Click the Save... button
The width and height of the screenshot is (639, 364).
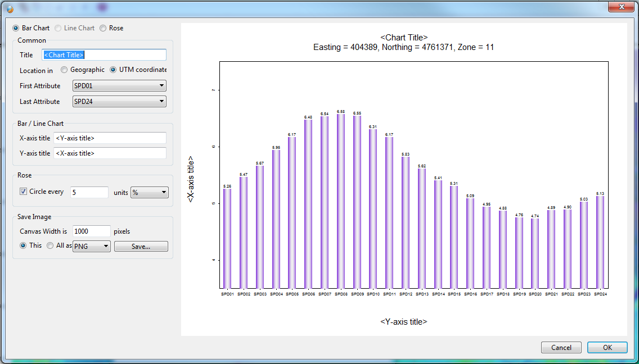[x=141, y=247]
